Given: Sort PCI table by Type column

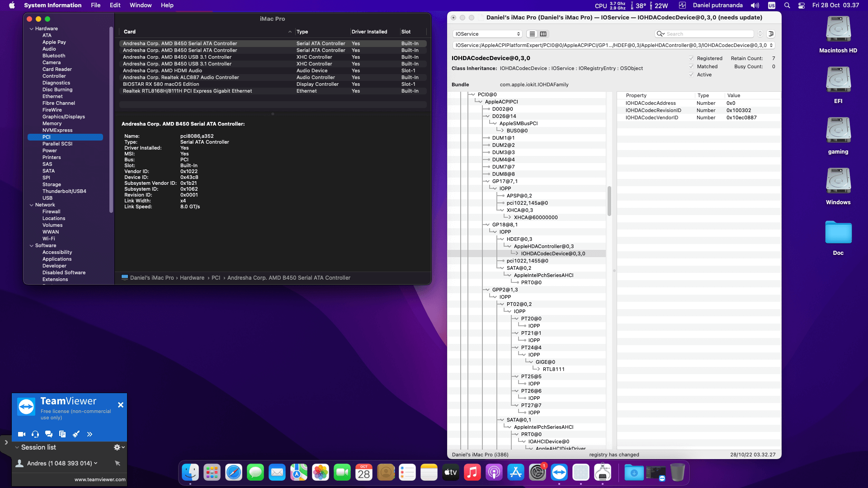Looking at the screenshot, I should 323,32.
